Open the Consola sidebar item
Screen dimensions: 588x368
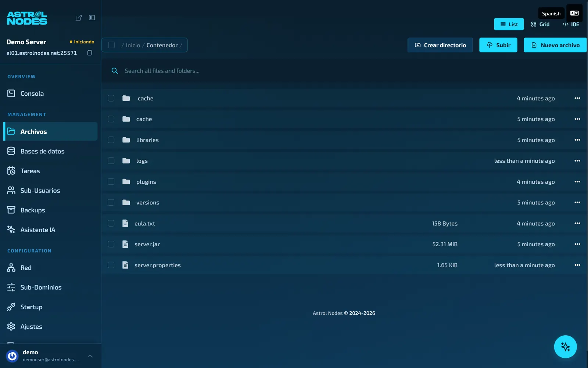[x=50, y=93]
